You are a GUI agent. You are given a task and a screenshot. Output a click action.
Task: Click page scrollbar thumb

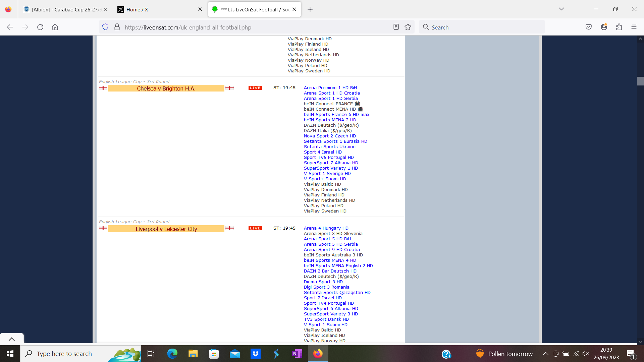[640, 81]
